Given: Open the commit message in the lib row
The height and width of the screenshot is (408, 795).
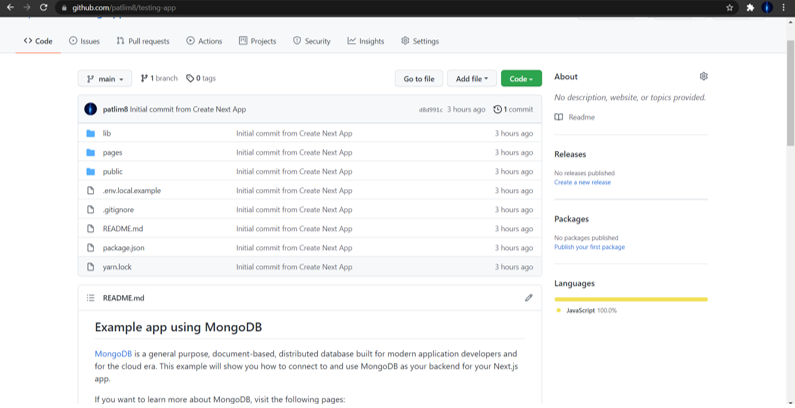Looking at the screenshot, I should pos(294,133).
